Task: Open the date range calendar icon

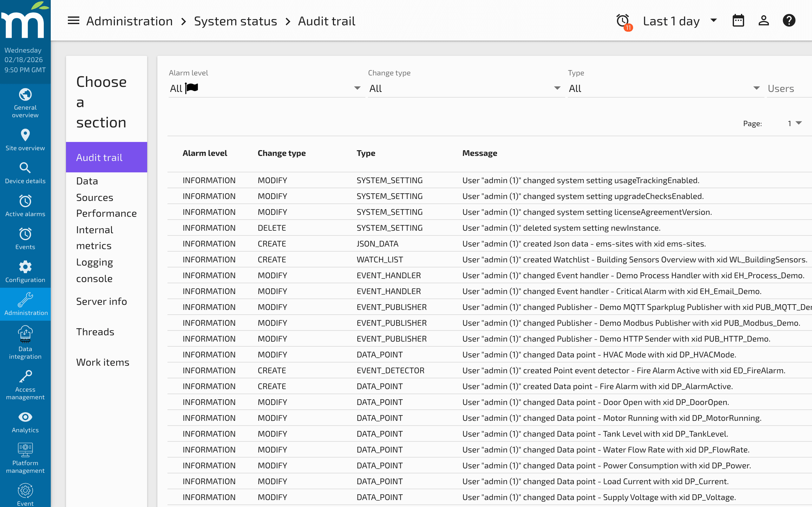Action: pyautogui.click(x=738, y=20)
